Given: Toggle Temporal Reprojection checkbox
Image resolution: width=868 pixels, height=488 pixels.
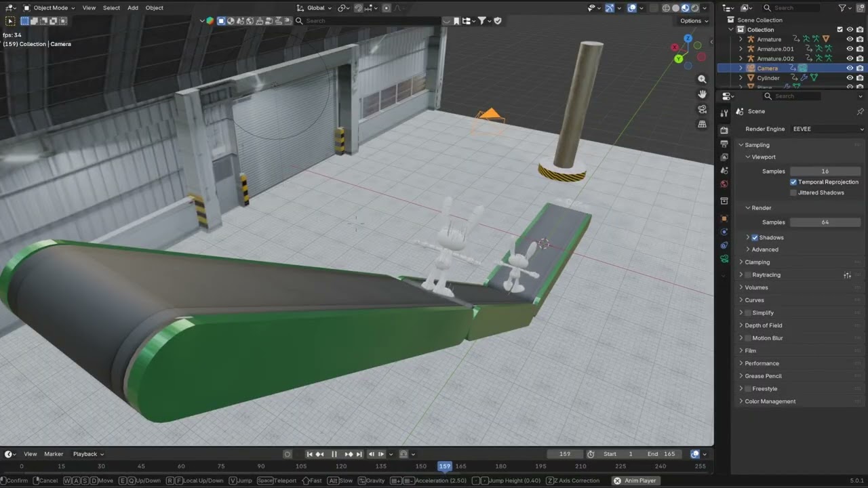Looking at the screenshot, I should coord(793,182).
